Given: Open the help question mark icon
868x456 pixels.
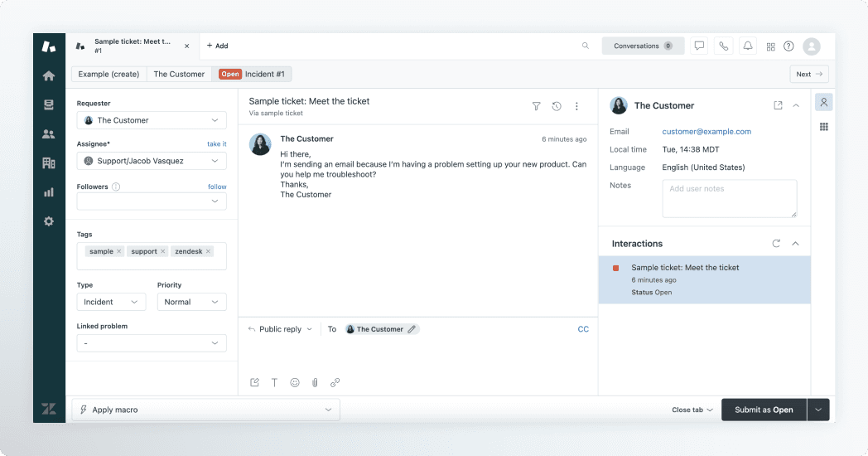Looking at the screenshot, I should pos(788,46).
